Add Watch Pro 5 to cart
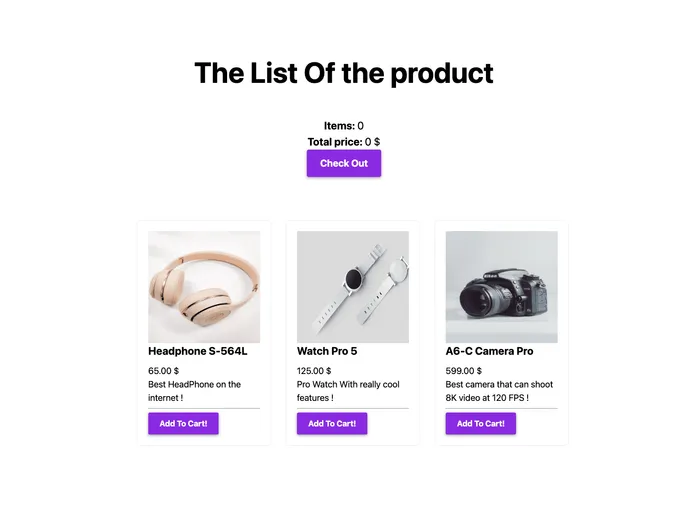Viewport: 688px width, 512px height. [x=332, y=424]
